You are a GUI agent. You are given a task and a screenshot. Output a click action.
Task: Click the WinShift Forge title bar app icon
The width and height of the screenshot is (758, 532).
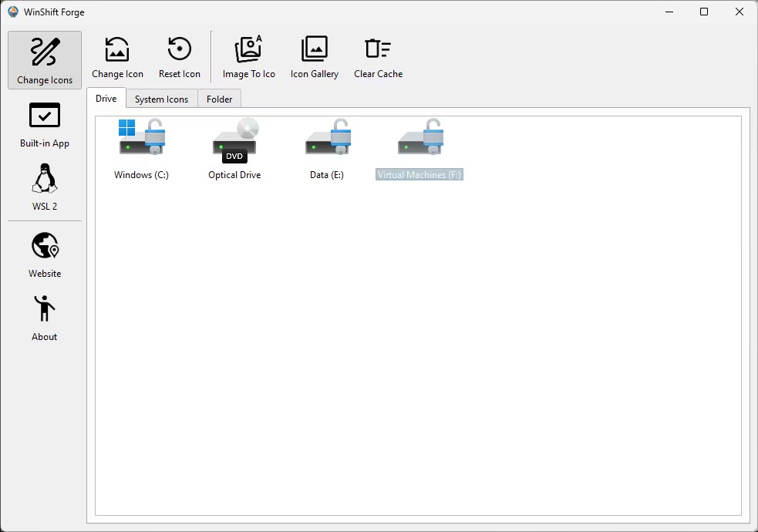(13, 12)
